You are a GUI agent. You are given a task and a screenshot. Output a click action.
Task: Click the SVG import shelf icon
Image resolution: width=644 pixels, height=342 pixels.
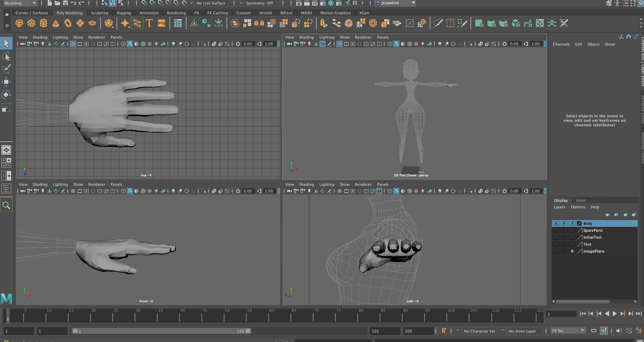click(x=161, y=23)
